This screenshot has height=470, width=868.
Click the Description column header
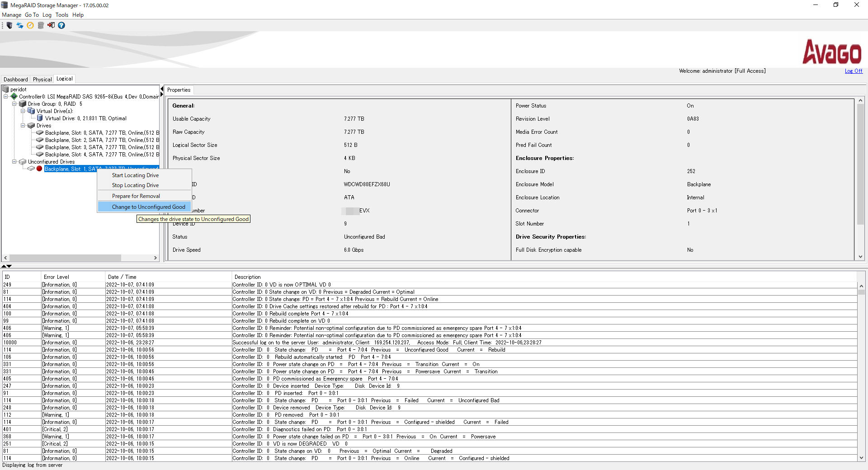click(x=544, y=277)
